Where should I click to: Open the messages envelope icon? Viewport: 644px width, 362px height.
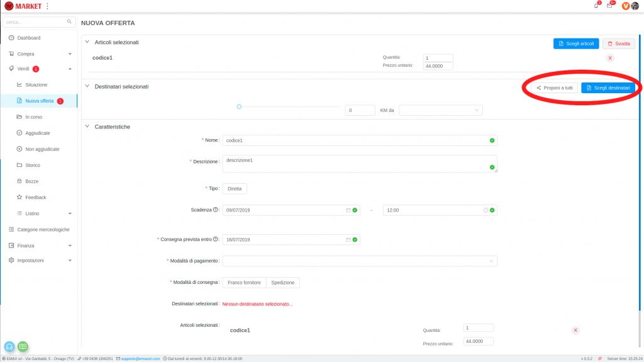click(x=609, y=6)
